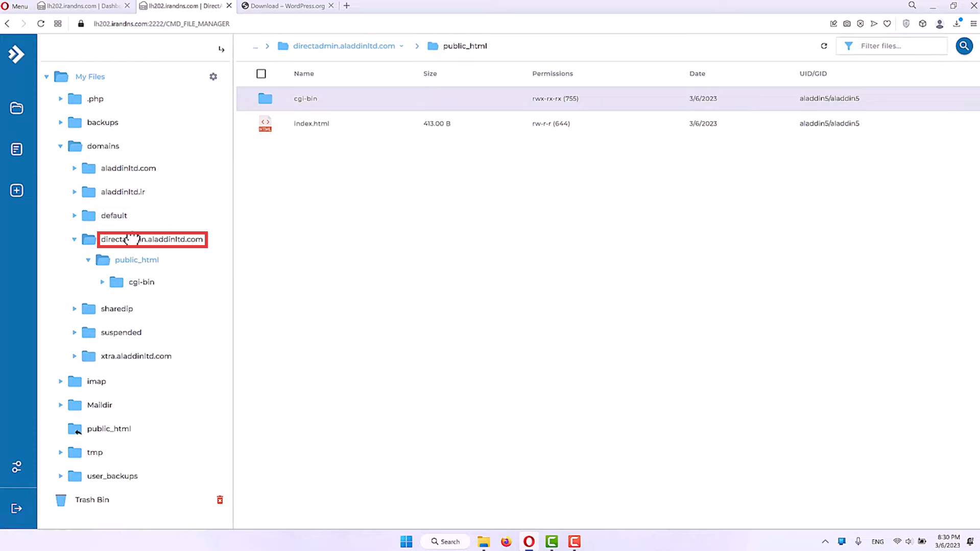This screenshot has width=980, height=551.
Task: Click the logout icon in sidebar
Action: (x=16, y=508)
